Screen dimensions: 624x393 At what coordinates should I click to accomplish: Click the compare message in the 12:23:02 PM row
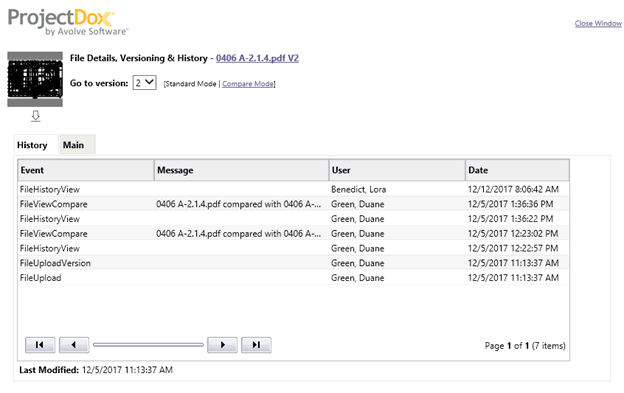238,233
